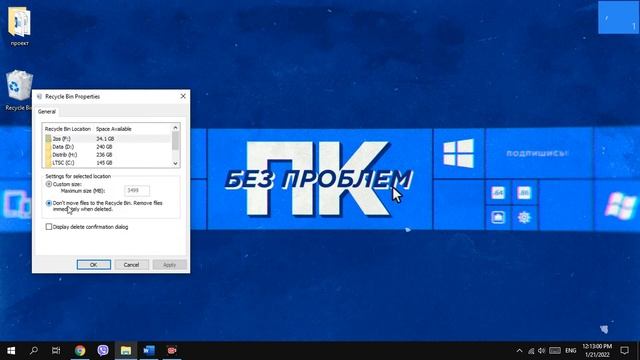
Task: Click the Distrib (H:) drive icon
Action: [49, 155]
